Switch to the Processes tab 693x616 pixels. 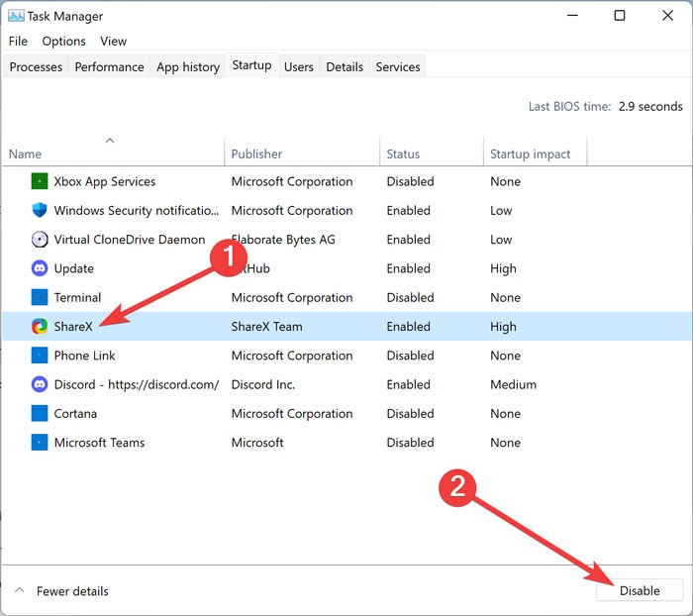point(36,66)
